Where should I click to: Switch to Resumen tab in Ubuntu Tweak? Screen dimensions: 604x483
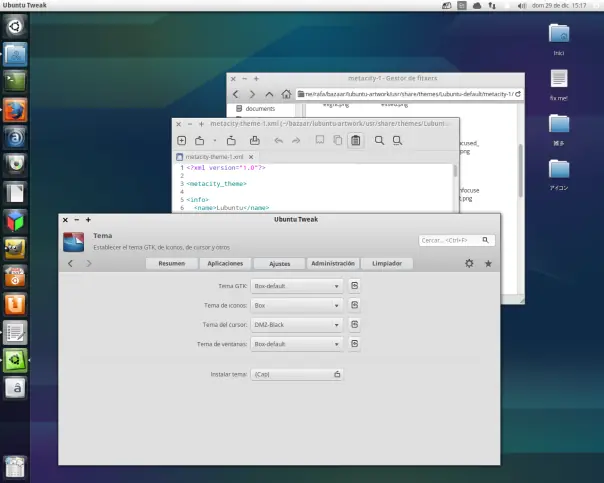[172, 263]
